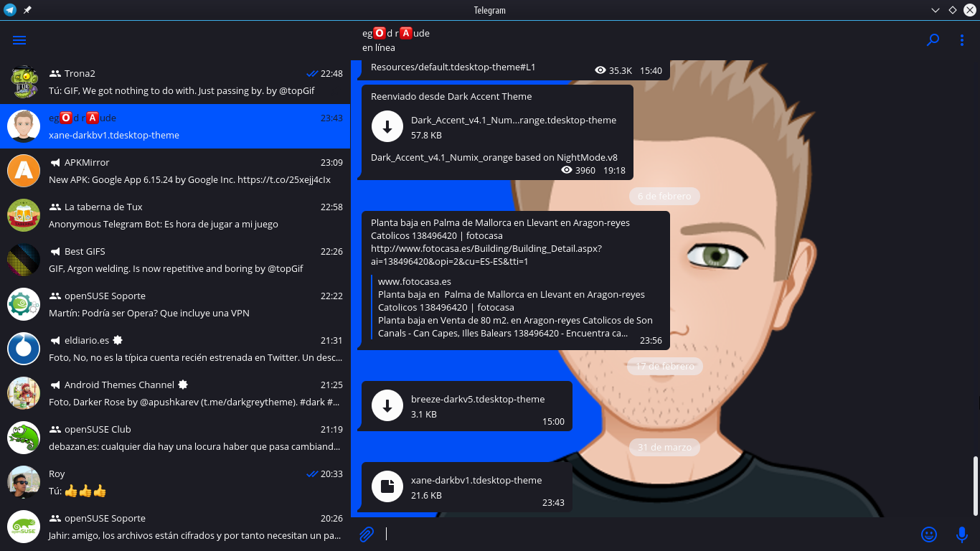Record a voice message with microphone icon
Screen dimensions: 980x551
pos(962,534)
